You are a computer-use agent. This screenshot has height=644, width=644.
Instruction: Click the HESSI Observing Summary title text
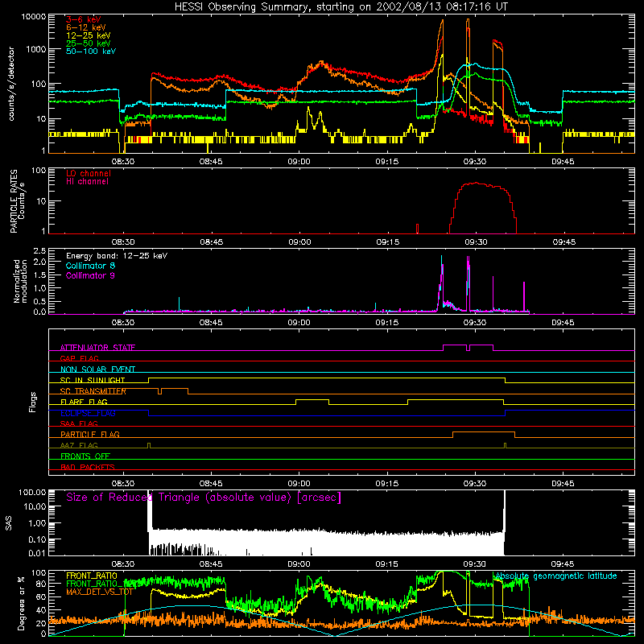341,7
